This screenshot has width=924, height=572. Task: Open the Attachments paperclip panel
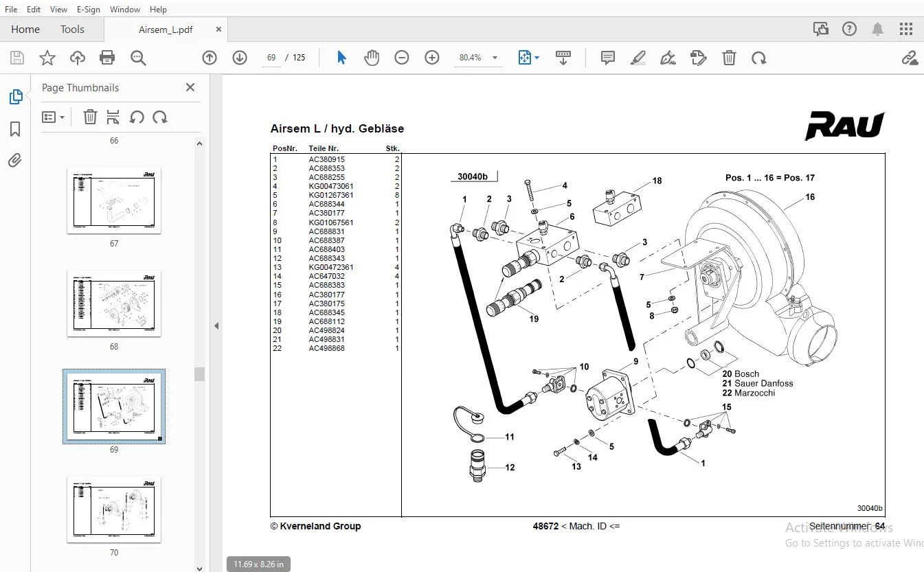(x=15, y=161)
